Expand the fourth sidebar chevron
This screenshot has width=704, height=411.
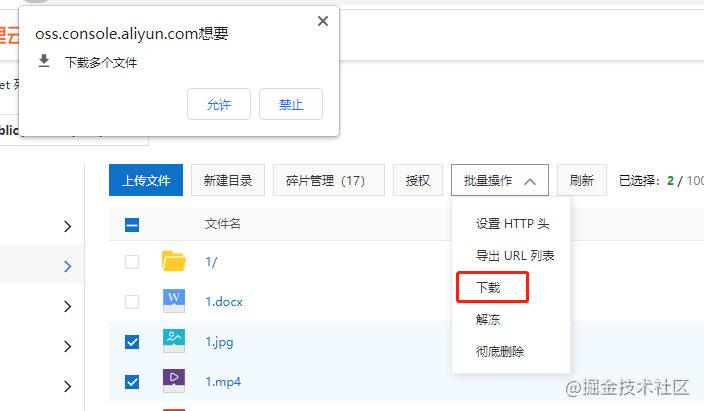(x=68, y=346)
